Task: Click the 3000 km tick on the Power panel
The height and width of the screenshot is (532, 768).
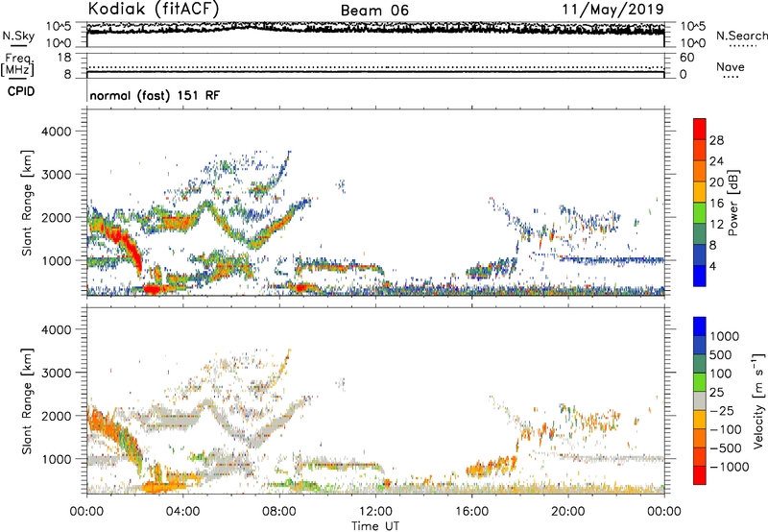Action: 56,175
